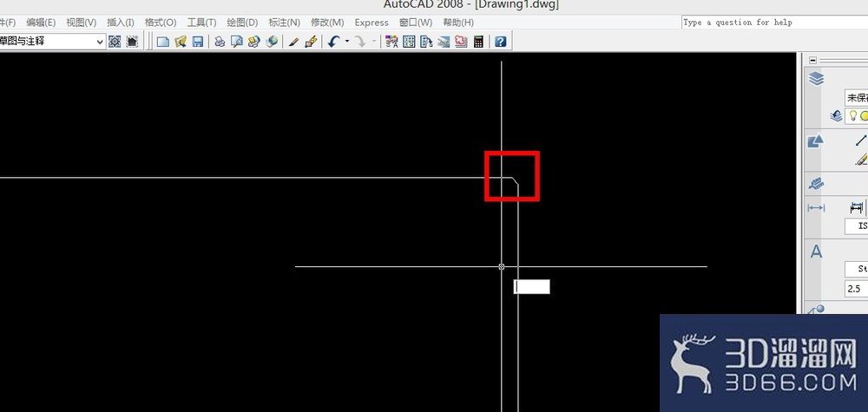Click the Help question mark icon
Viewport: 868px width, 412px height.
click(x=501, y=42)
